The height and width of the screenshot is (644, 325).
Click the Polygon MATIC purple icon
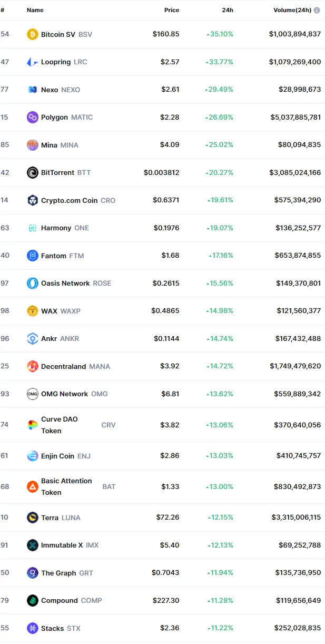click(33, 118)
